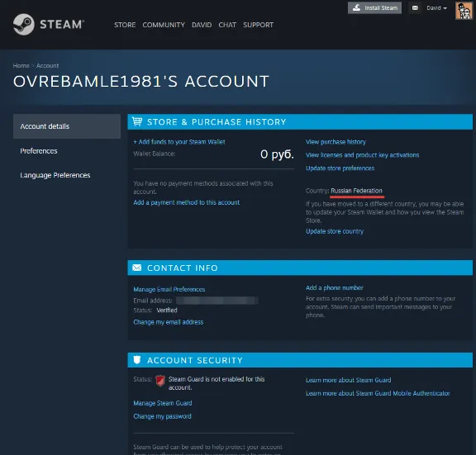Click the ACCOUNT SECURITY heading

point(195,360)
